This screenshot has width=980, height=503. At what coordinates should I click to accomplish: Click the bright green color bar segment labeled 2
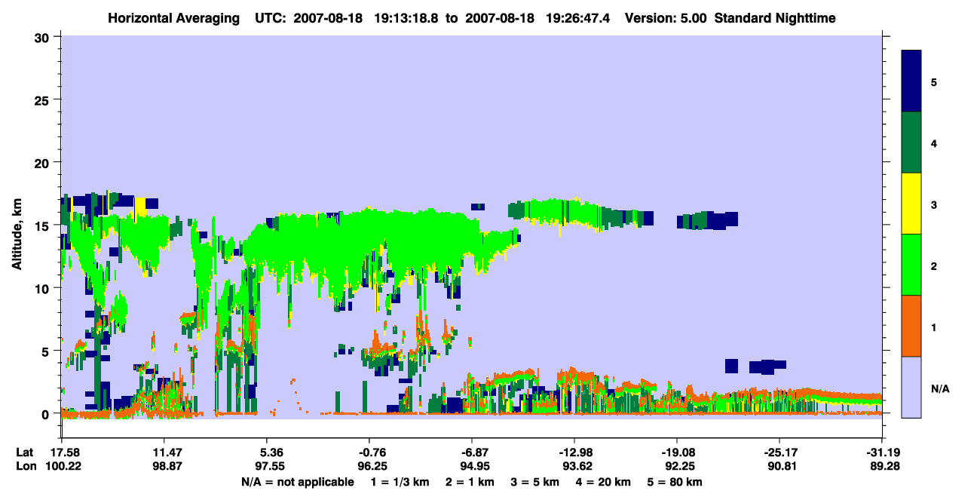(x=911, y=264)
